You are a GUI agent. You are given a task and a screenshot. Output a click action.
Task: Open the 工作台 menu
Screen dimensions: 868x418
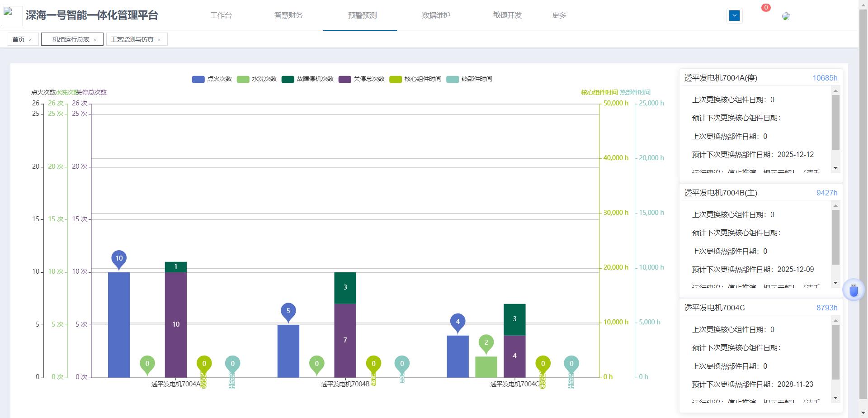click(x=221, y=15)
